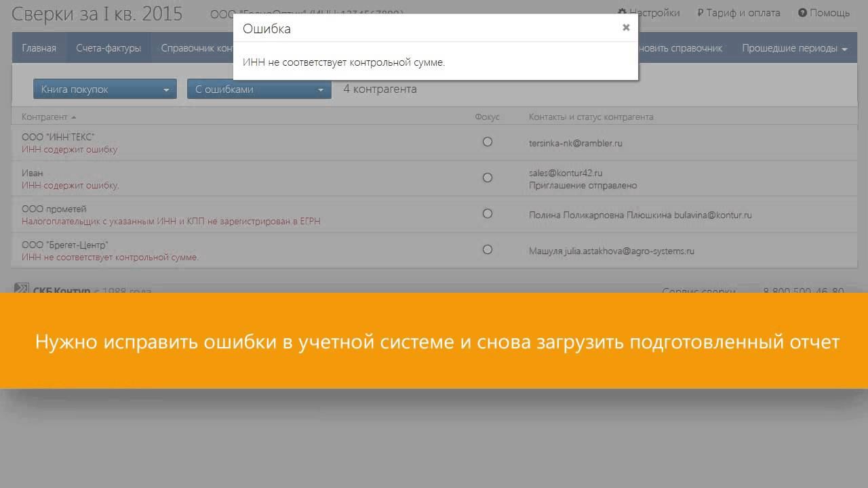Click Контакты и статус контрагента header
The height and width of the screenshot is (488, 868).
[591, 117]
